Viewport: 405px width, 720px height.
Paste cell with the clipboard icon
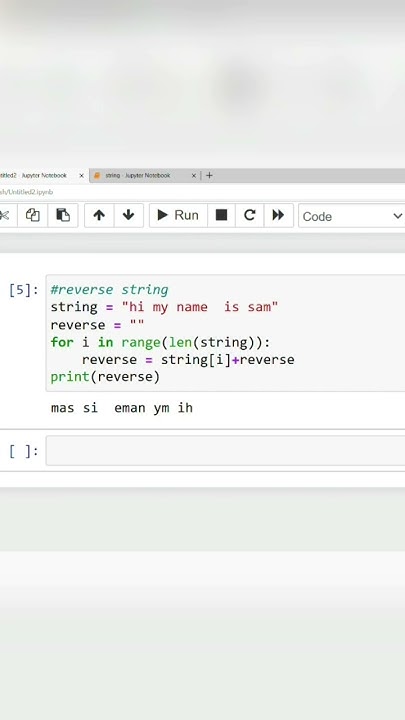63,215
